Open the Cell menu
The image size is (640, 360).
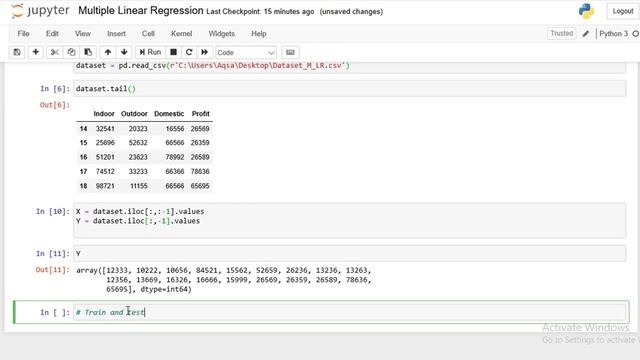(x=148, y=34)
